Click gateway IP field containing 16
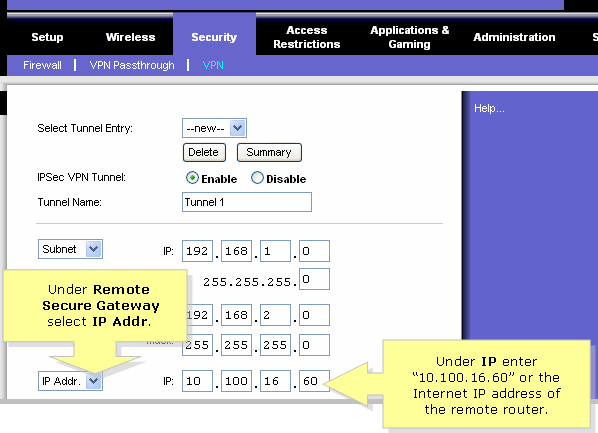Image resolution: width=598 pixels, height=433 pixels. coord(275,381)
